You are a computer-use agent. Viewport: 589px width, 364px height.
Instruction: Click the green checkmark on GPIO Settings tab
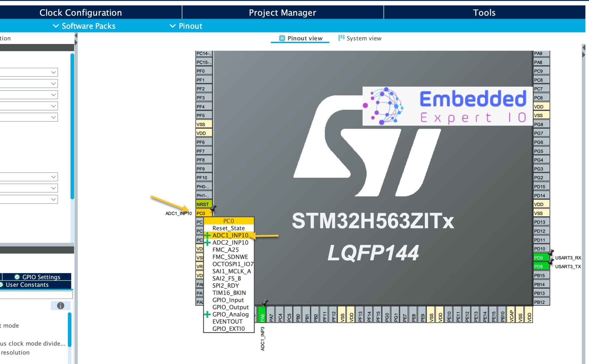(x=17, y=277)
